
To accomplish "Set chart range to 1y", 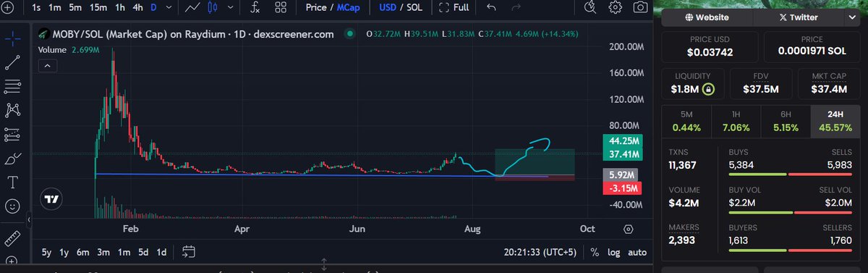I will tap(64, 253).
